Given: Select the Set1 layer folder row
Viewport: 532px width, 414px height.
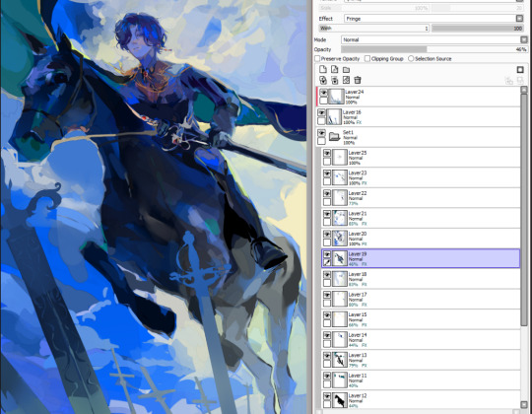Looking at the screenshot, I should (x=419, y=137).
